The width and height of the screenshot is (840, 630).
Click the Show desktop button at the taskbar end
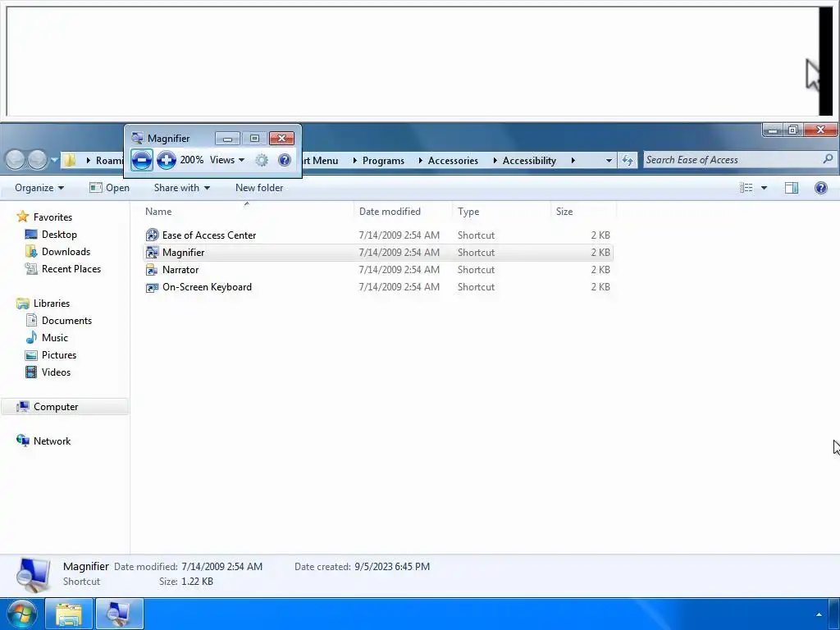[x=834, y=614]
